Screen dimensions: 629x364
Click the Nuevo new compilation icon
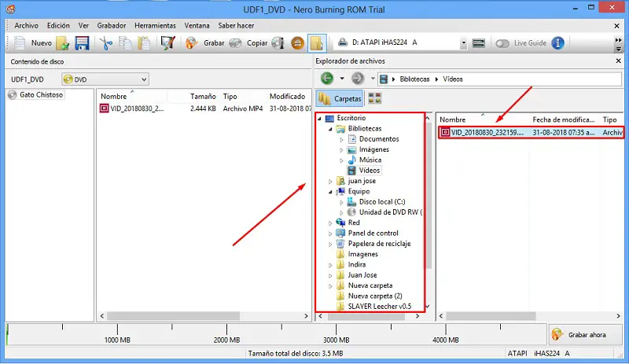click(20, 42)
